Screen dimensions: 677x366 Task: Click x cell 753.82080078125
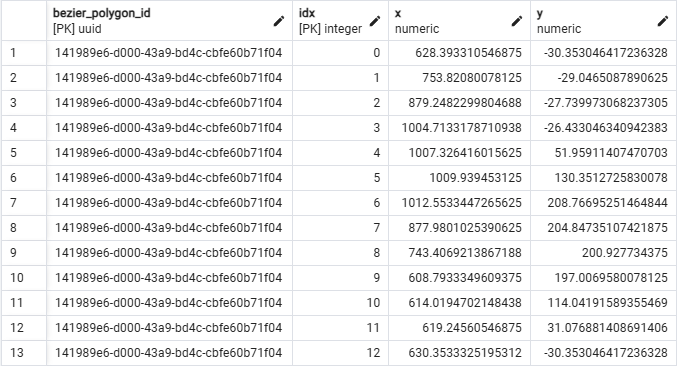point(459,78)
